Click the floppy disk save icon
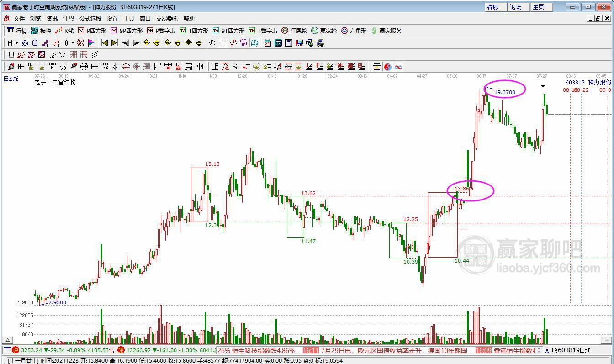The height and width of the screenshot is (364, 614). point(299,43)
